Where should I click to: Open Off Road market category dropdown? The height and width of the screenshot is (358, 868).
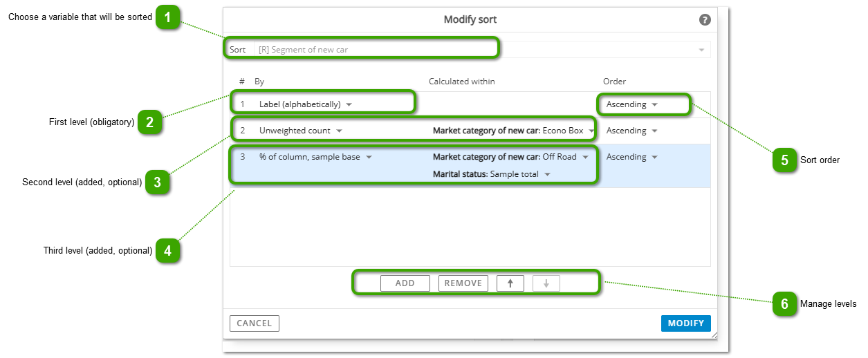(x=510, y=157)
